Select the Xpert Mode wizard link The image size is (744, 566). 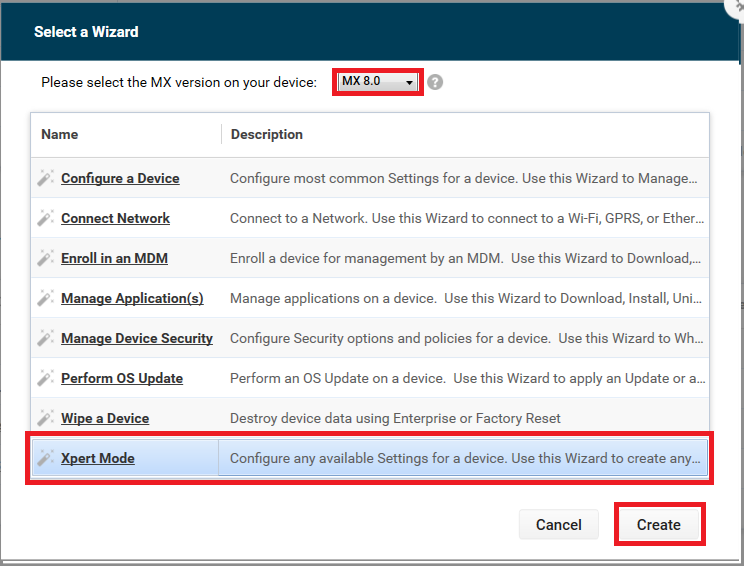pos(98,458)
